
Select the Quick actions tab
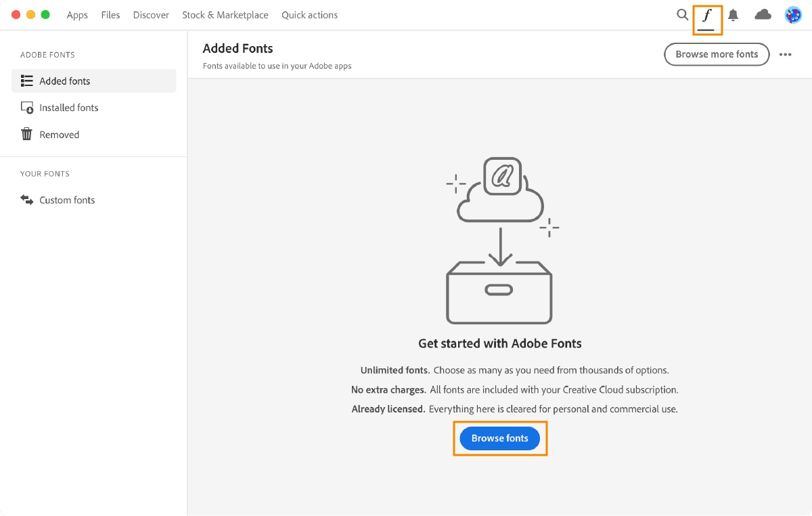click(x=309, y=15)
